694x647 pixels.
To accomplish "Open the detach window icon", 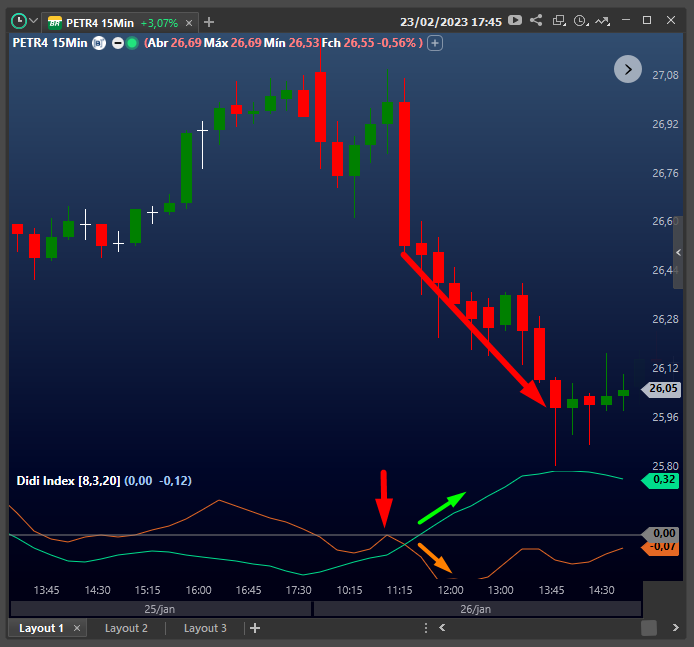I will (559, 20).
